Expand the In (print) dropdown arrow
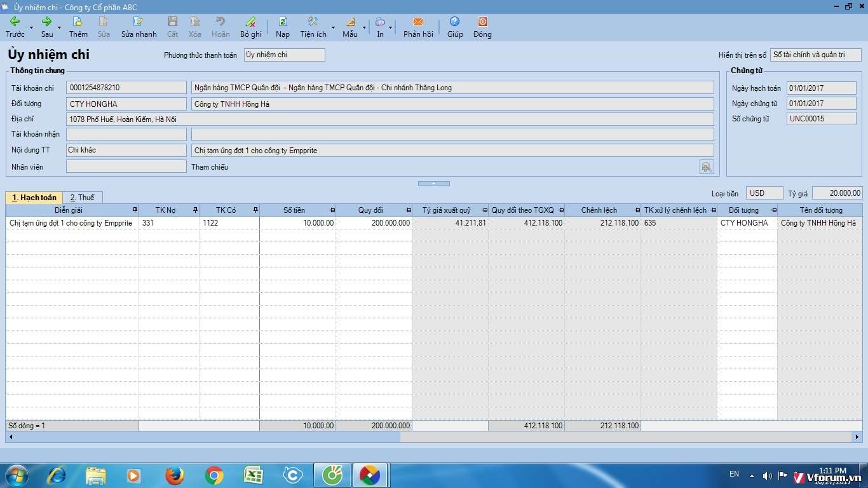This screenshot has height=488, width=868. [x=390, y=28]
